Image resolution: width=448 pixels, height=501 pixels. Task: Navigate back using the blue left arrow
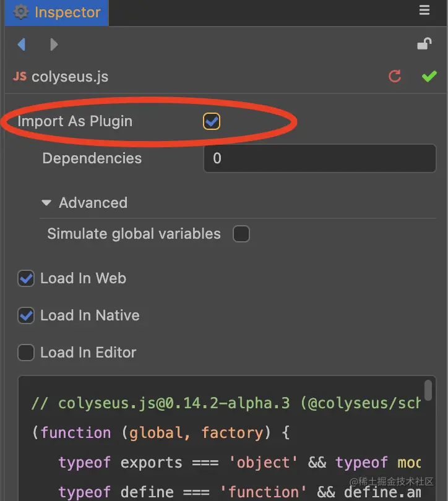[22, 44]
